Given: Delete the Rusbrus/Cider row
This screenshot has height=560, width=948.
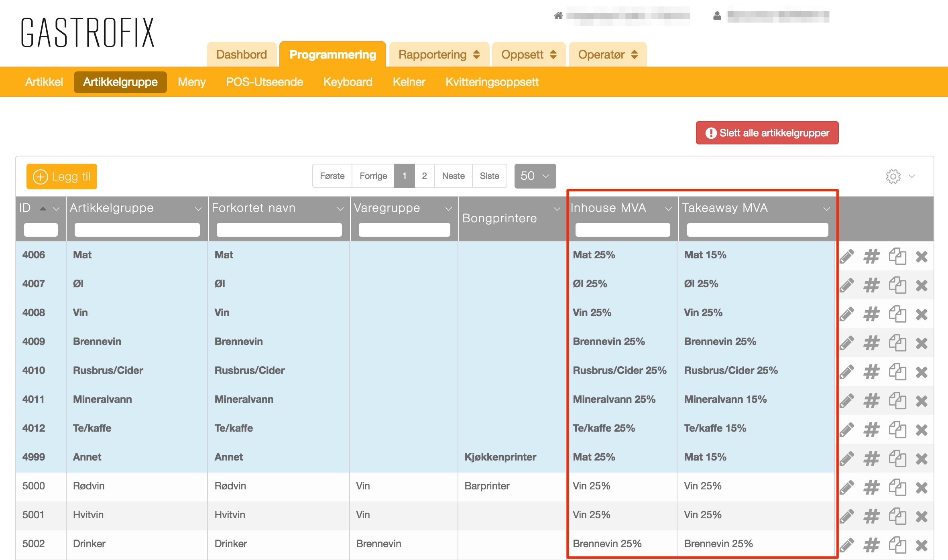Looking at the screenshot, I should [x=922, y=372].
